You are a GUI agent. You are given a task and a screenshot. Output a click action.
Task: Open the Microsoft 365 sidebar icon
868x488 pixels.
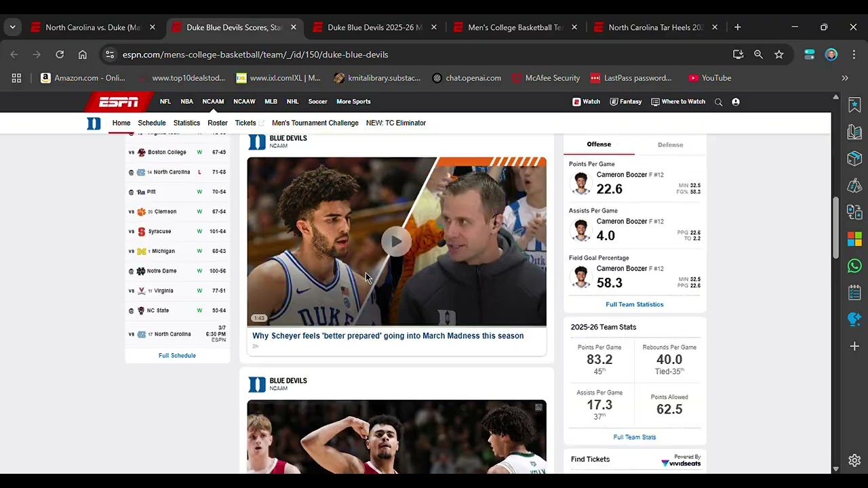click(854, 239)
